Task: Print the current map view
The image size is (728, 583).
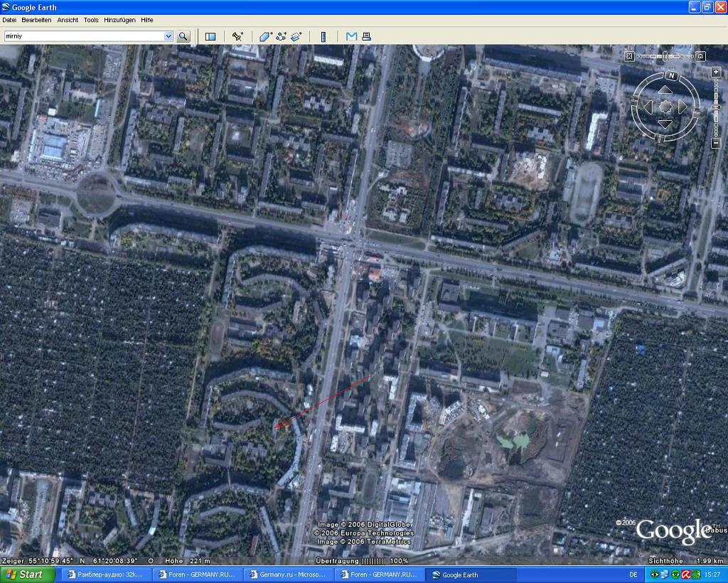Action: 366,36
